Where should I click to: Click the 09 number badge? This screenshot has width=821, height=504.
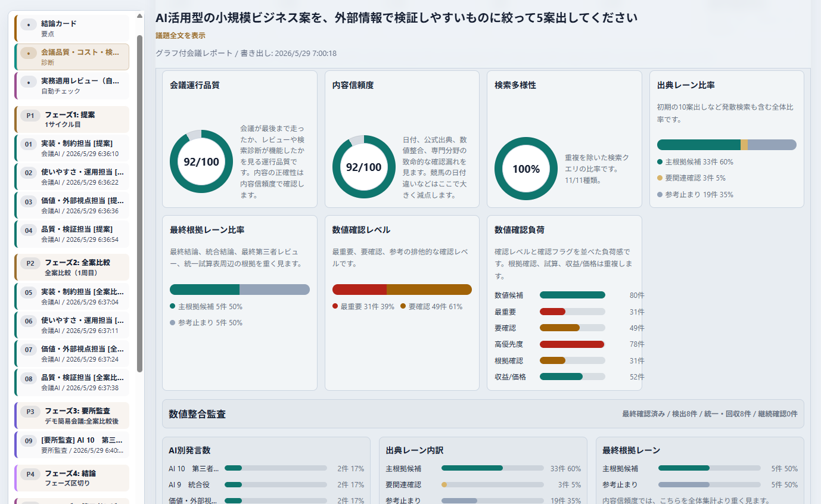(29, 441)
